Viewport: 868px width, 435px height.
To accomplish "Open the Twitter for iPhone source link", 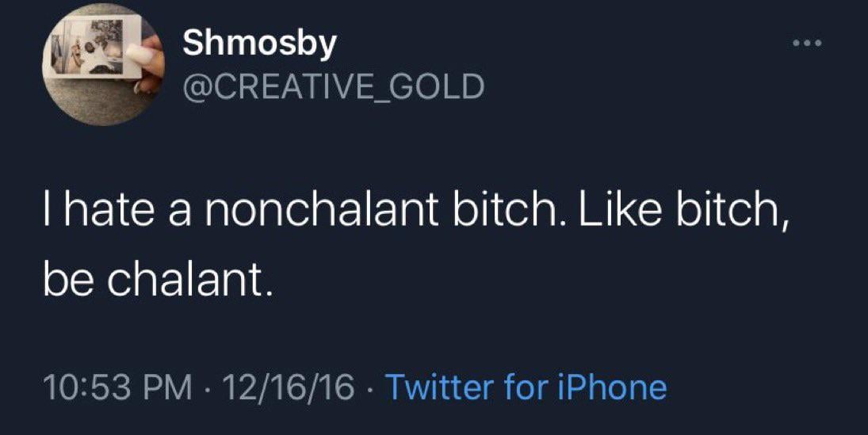I will [x=526, y=387].
